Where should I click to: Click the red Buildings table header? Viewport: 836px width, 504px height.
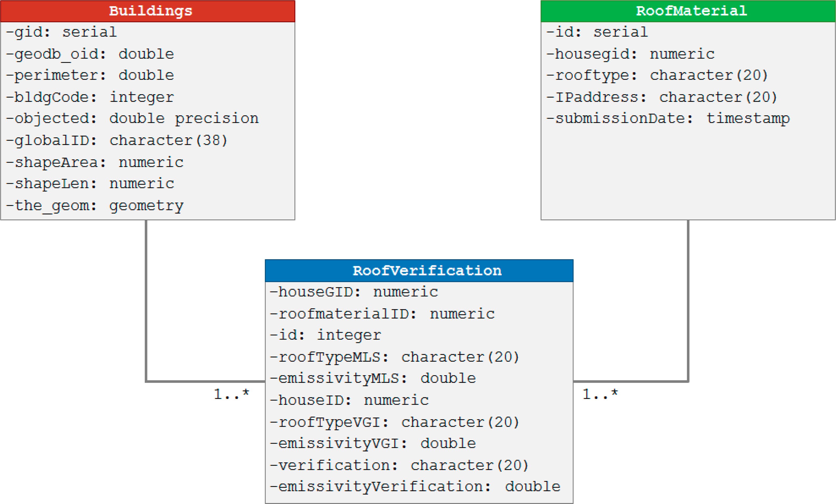[148, 11]
